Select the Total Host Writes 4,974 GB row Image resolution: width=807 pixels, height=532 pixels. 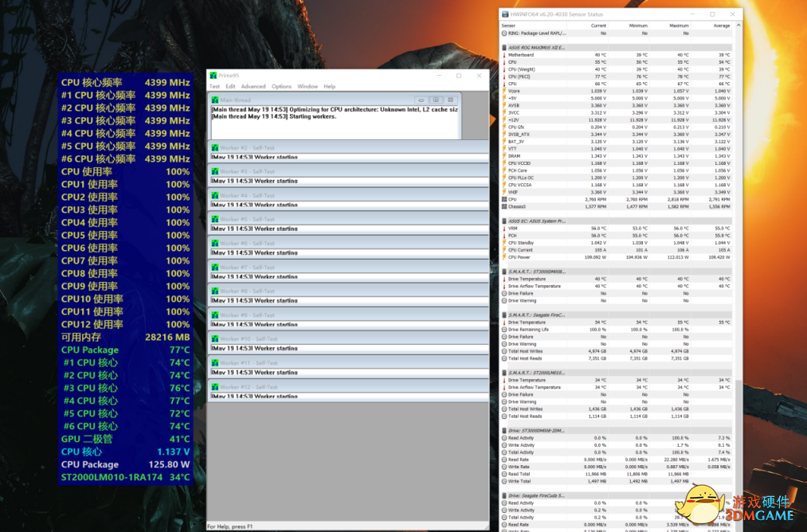[x=617, y=351]
